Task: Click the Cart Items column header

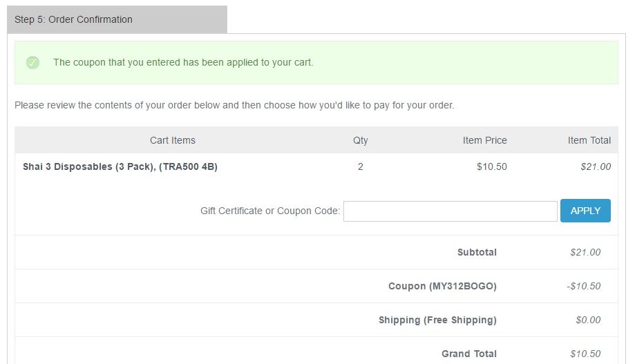Action: [173, 140]
